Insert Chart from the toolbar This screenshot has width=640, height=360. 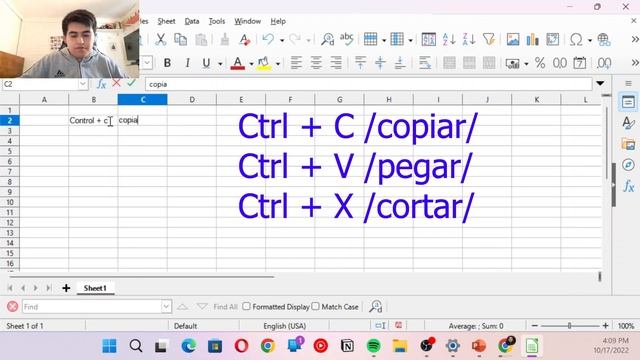click(x=533, y=40)
